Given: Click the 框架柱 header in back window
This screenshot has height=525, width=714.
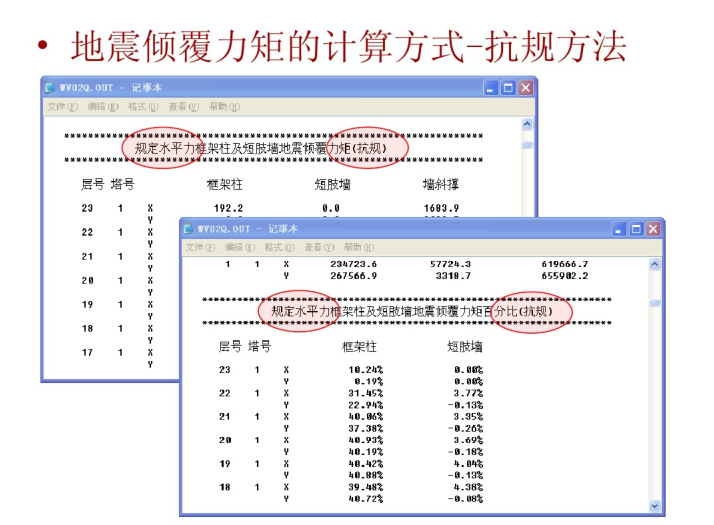Looking at the screenshot, I should pyautogui.click(x=224, y=184).
